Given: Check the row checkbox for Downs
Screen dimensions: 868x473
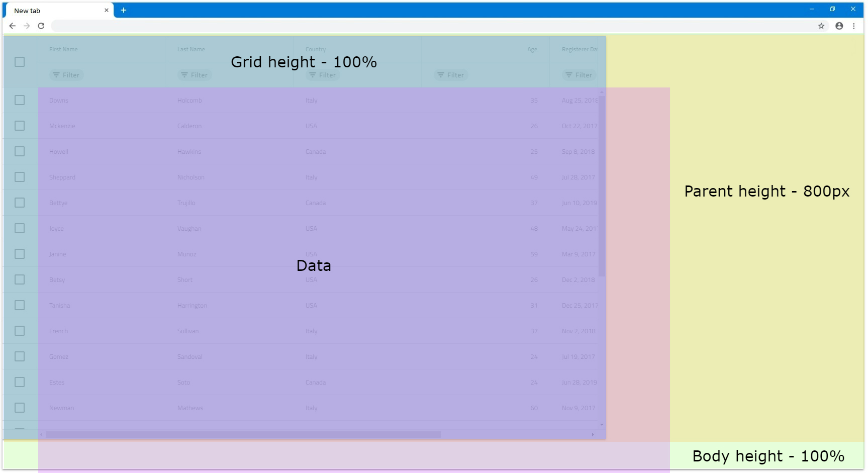Looking at the screenshot, I should (20, 100).
